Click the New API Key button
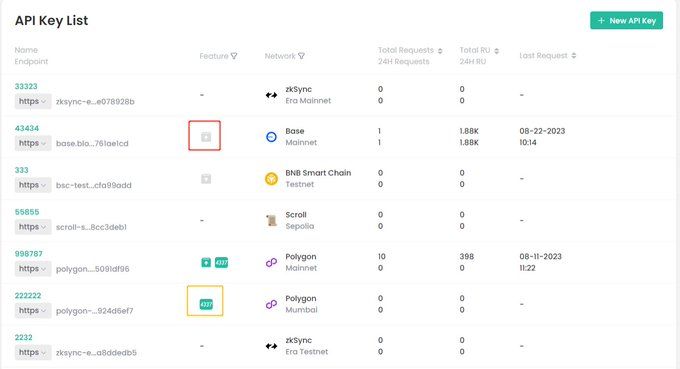The width and height of the screenshot is (680, 369). click(x=626, y=20)
